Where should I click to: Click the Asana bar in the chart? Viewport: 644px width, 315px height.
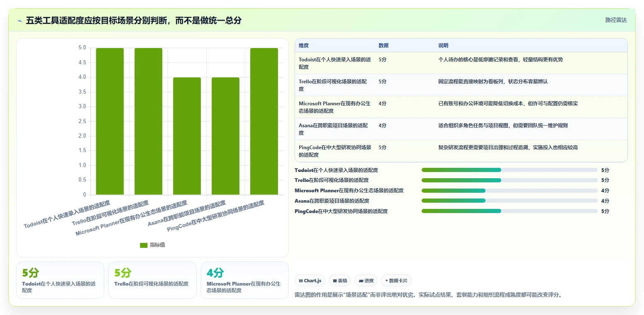(x=226, y=136)
